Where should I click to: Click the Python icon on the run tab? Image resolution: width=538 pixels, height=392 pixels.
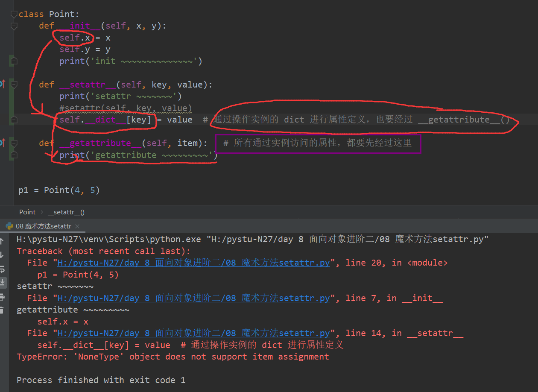click(9, 226)
